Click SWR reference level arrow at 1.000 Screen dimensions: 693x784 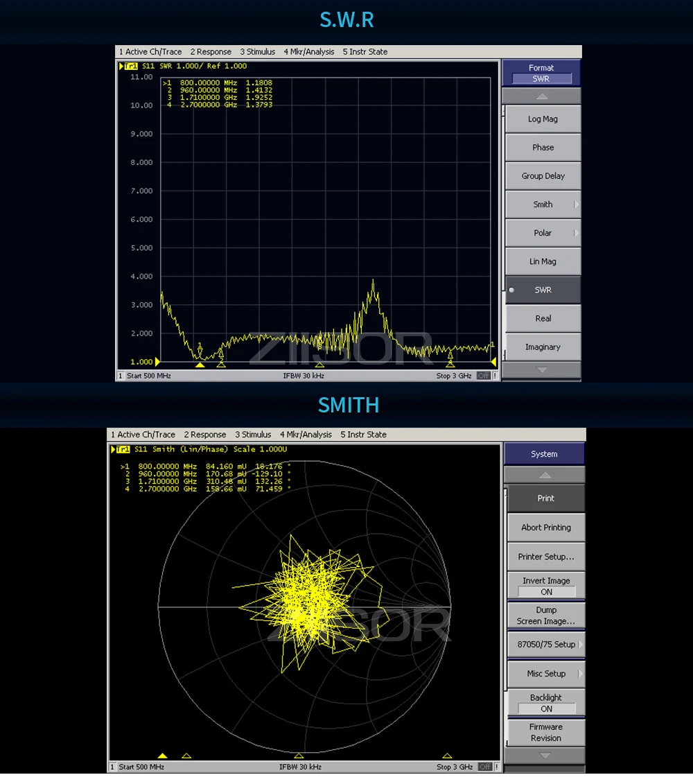(x=157, y=362)
